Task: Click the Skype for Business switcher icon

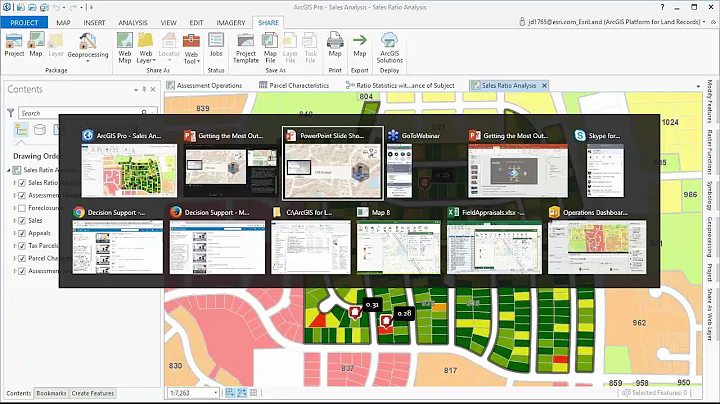Action: coord(580,135)
